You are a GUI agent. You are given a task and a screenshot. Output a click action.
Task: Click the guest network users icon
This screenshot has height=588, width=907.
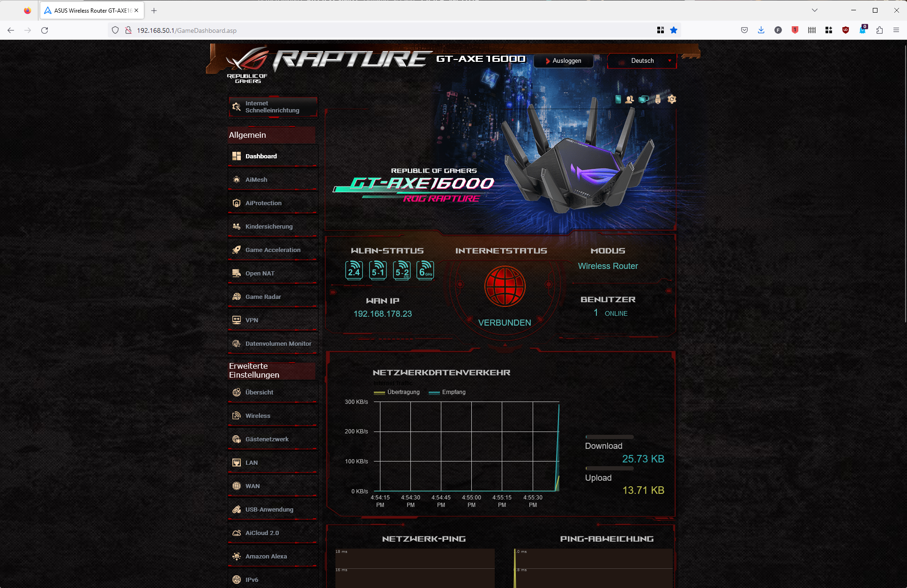pyautogui.click(x=630, y=99)
